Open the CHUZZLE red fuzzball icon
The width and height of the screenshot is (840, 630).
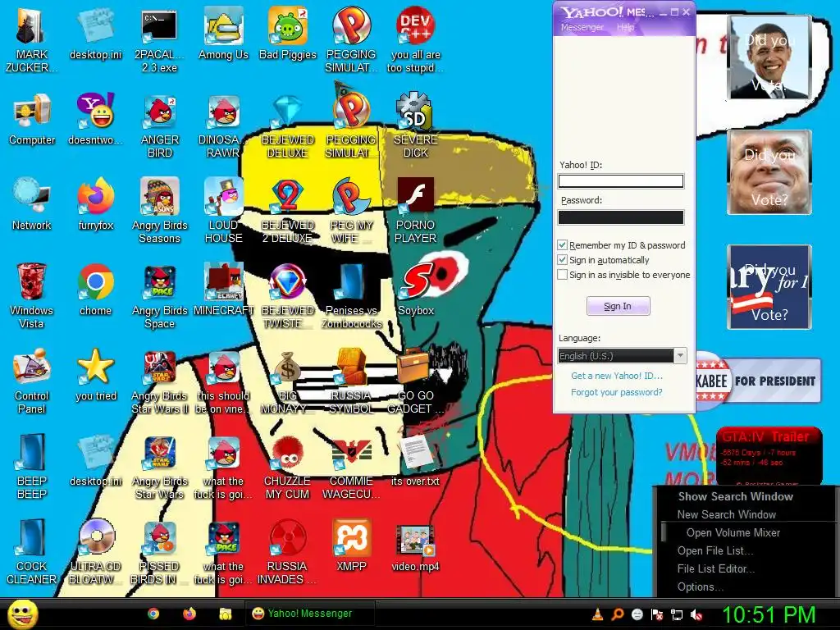pos(288,466)
